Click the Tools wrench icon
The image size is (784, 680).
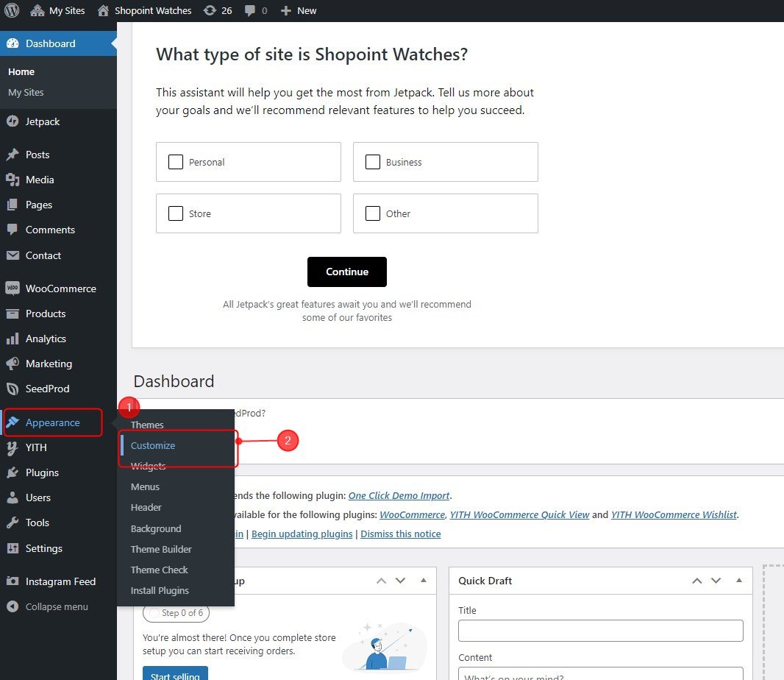tap(13, 523)
